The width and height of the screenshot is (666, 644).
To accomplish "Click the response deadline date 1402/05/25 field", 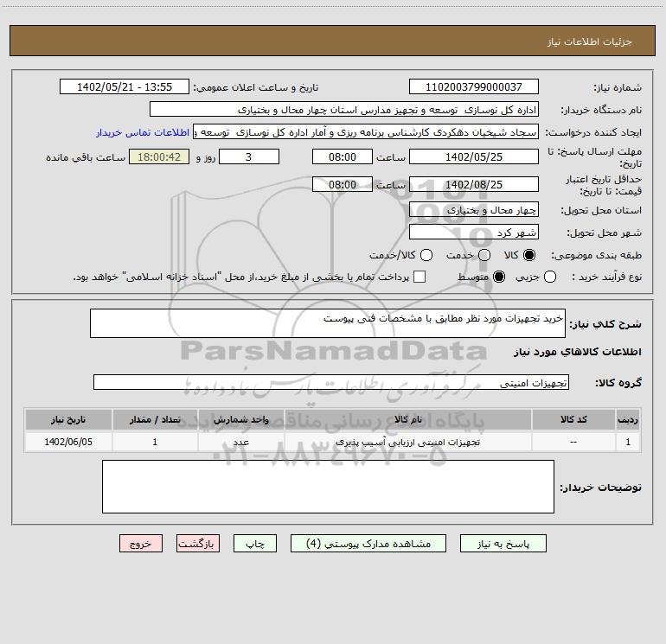I will (x=474, y=156).
